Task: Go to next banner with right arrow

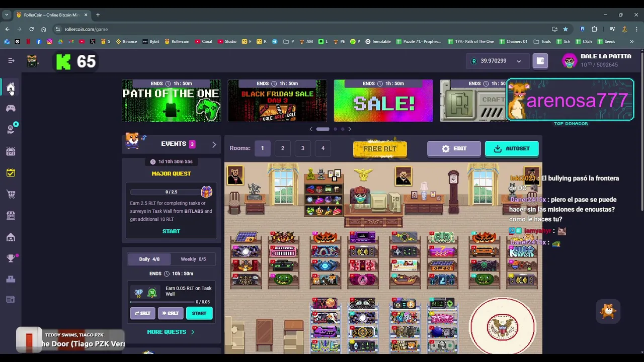Action: pos(350,129)
